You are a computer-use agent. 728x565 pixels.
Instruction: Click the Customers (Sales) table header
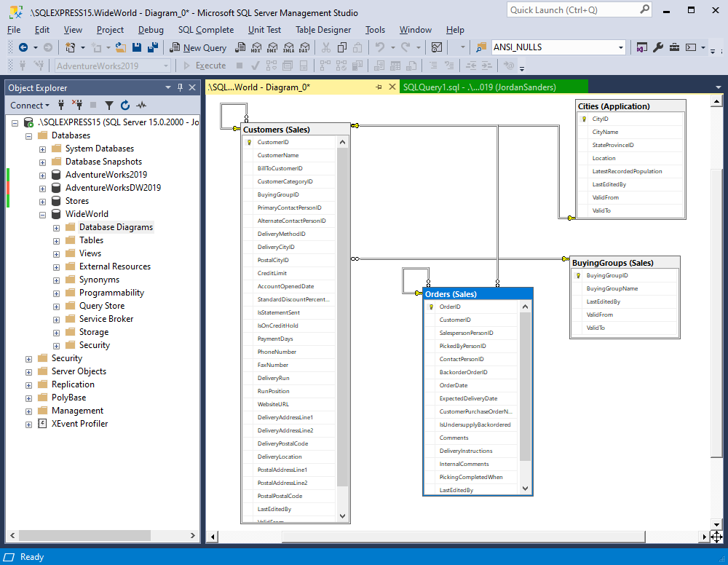pyautogui.click(x=296, y=130)
